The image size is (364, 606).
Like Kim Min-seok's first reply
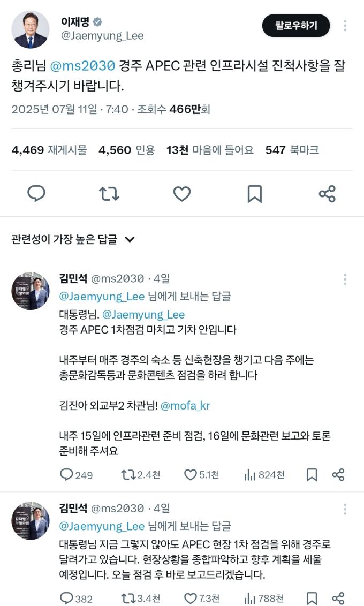tap(191, 473)
